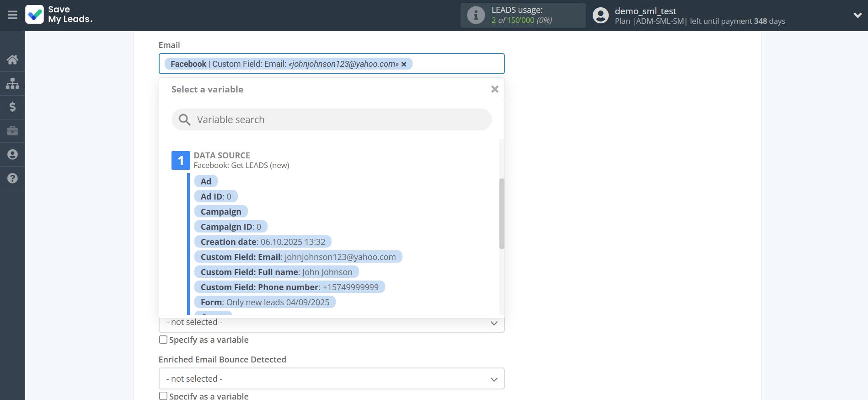Close the Select a variable panel
Viewport: 868px width, 400px height.
pos(494,89)
